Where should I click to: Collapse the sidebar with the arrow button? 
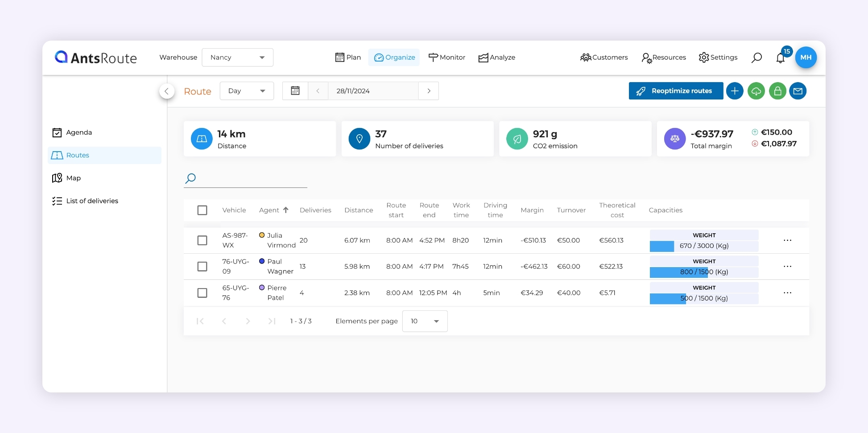coord(167,91)
